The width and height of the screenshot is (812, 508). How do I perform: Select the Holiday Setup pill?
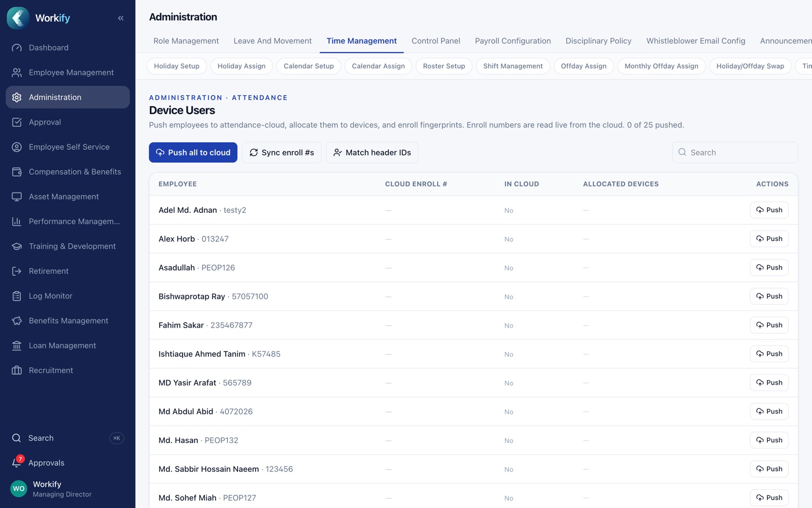[x=177, y=66]
